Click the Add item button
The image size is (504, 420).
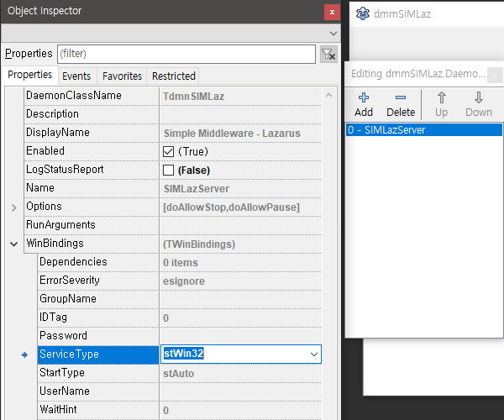pos(364,104)
